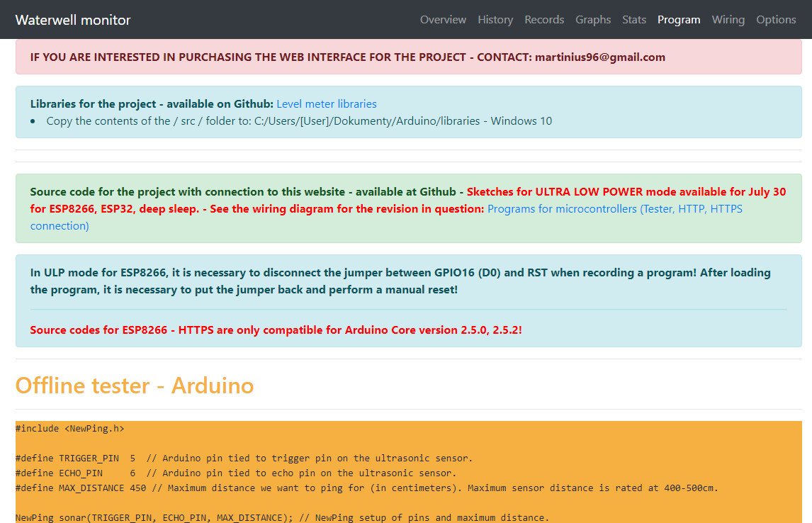
Task: Go to the History nav item
Action: [x=495, y=20]
